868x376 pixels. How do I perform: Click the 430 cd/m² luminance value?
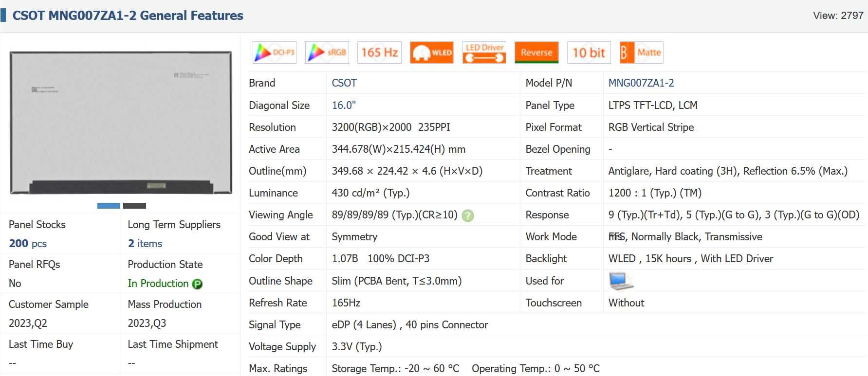pyautogui.click(x=370, y=193)
